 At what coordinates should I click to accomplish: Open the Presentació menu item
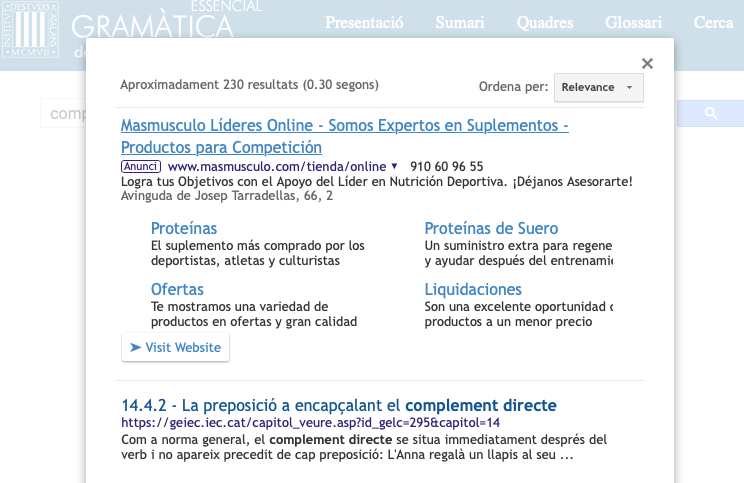click(364, 22)
